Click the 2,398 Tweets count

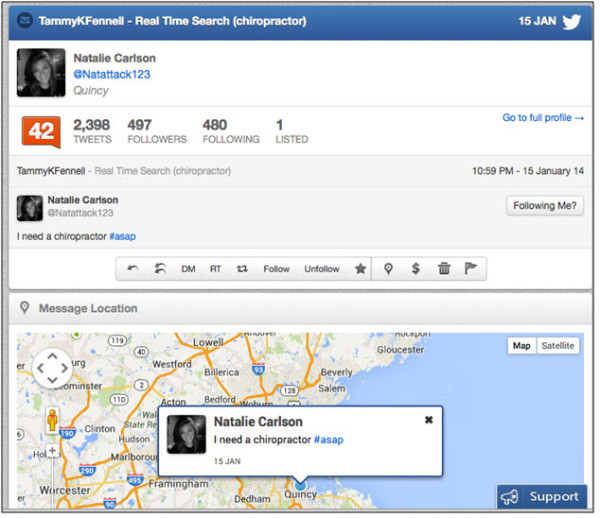pos(92,131)
